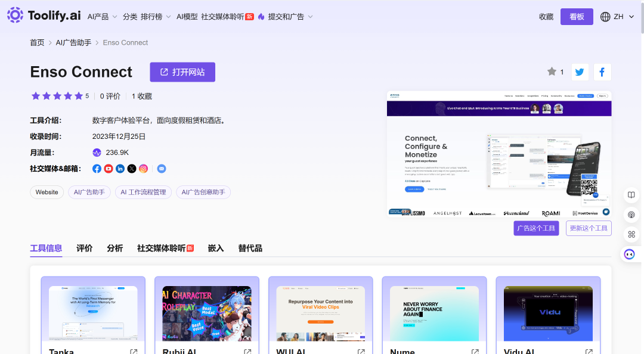
Task: Click the flame icon beside 提交和广告
Action: (x=261, y=17)
